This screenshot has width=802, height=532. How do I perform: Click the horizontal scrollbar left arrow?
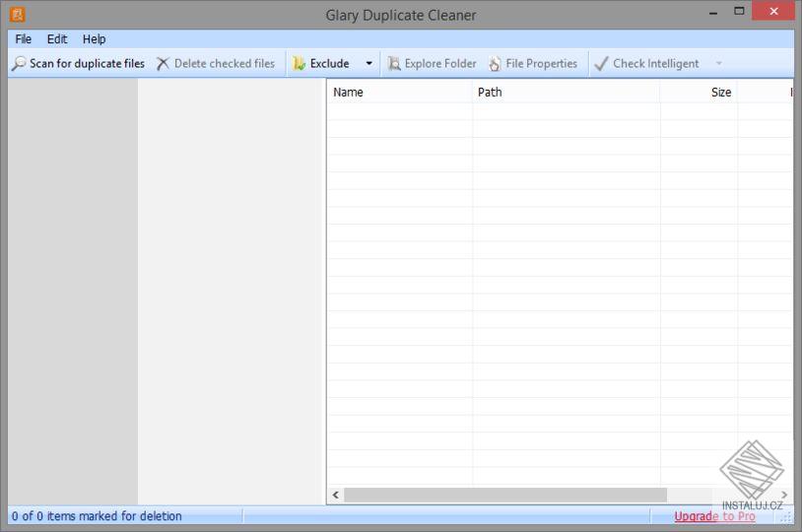coord(336,495)
